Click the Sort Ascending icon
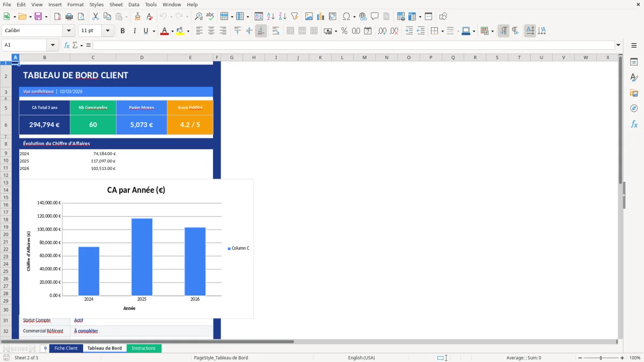The width and height of the screenshot is (644, 362). (x=270, y=16)
